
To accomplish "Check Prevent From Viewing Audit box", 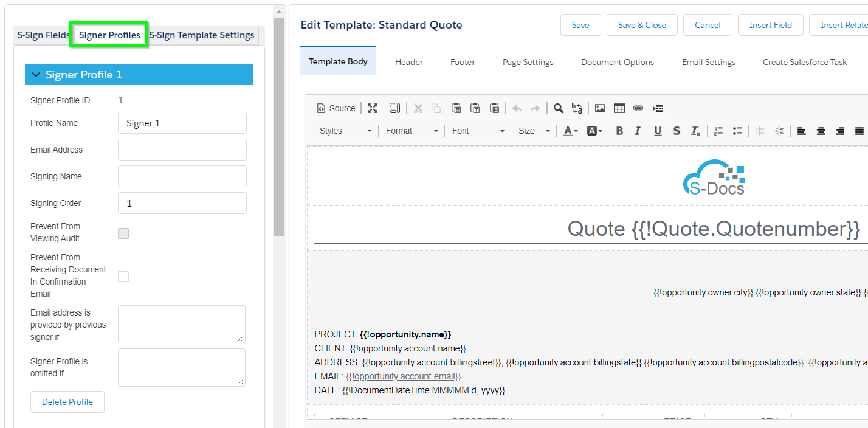I will [x=123, y=233].
